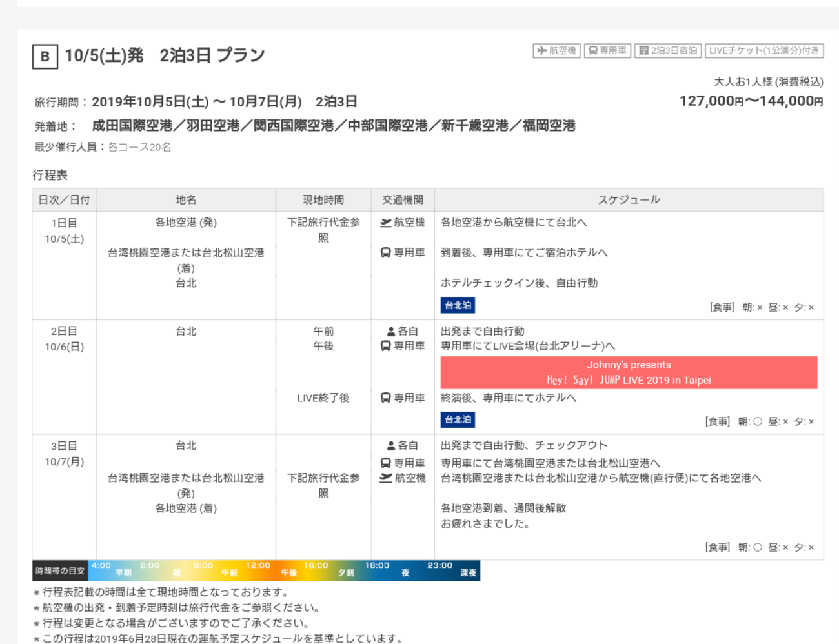839x644 pixels.
Task: Click the day 3 airplane icon beside 航空機
Action: coord(386,478)
